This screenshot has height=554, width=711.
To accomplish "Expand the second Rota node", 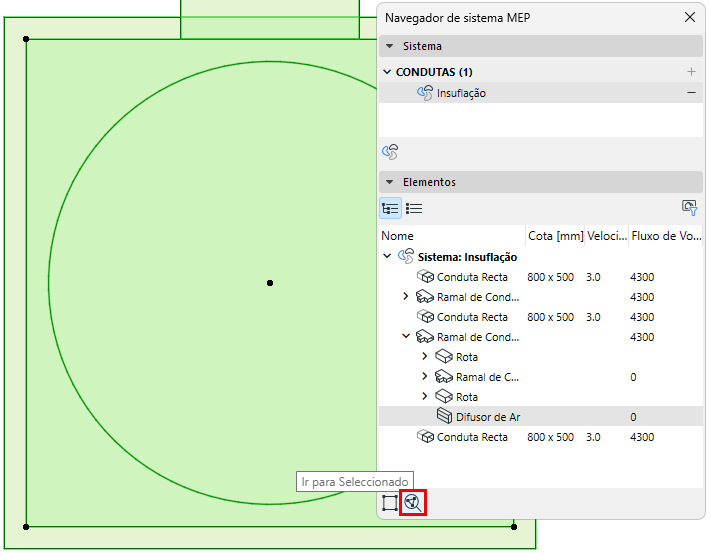I will click(425, 396).
